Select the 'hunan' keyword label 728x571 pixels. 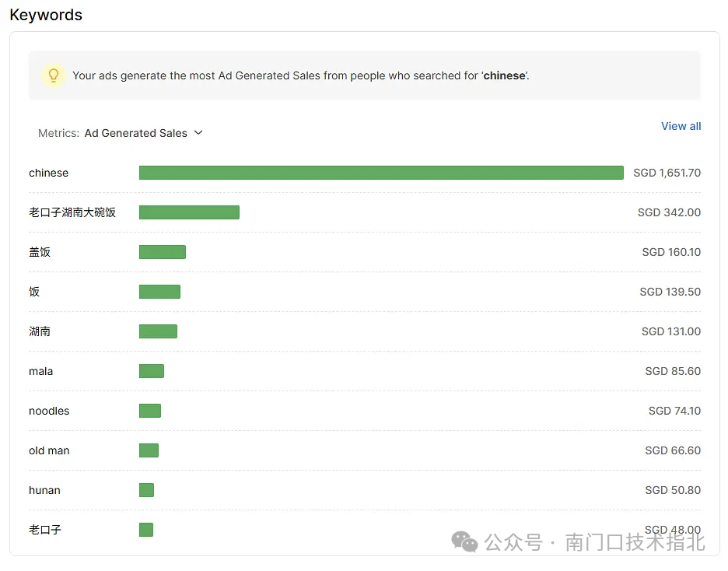[x=44, y=490]
